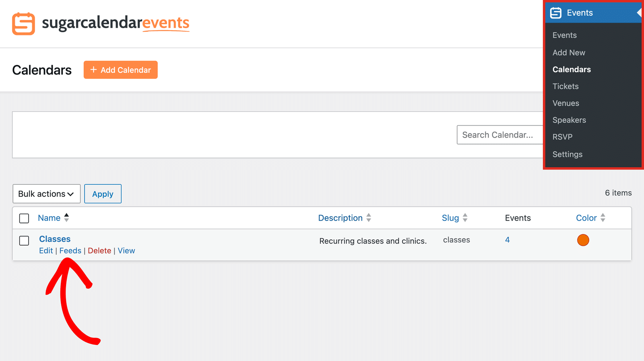Open the events count link showing 4
This screenshot has height=361, width=644.
click(508, 240)
